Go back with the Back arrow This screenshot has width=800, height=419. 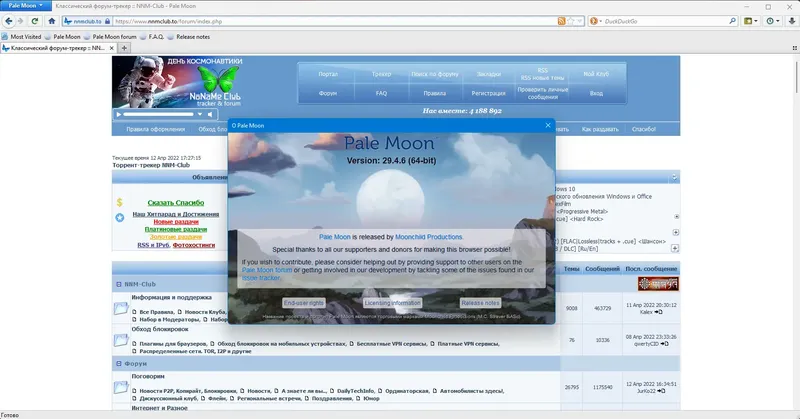(9, 21)
